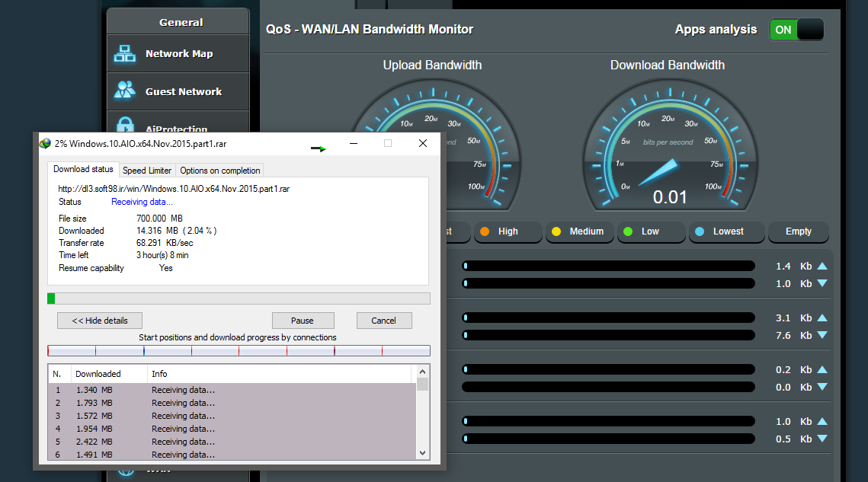Click the orange High priority color dot
Viewport: 868px width, 482px height.
point(485,231)
